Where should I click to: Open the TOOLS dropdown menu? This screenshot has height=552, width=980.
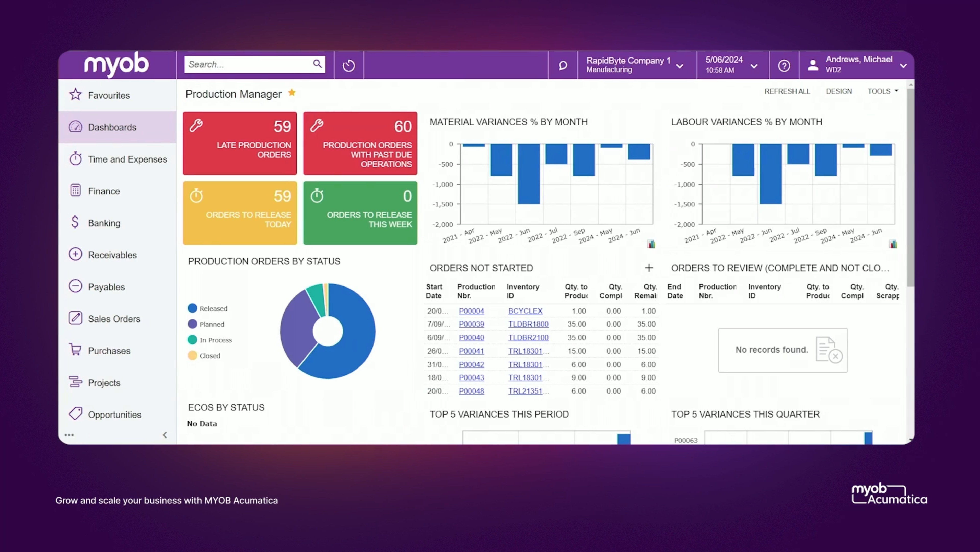pyautogui.click(x=883, y=91)
